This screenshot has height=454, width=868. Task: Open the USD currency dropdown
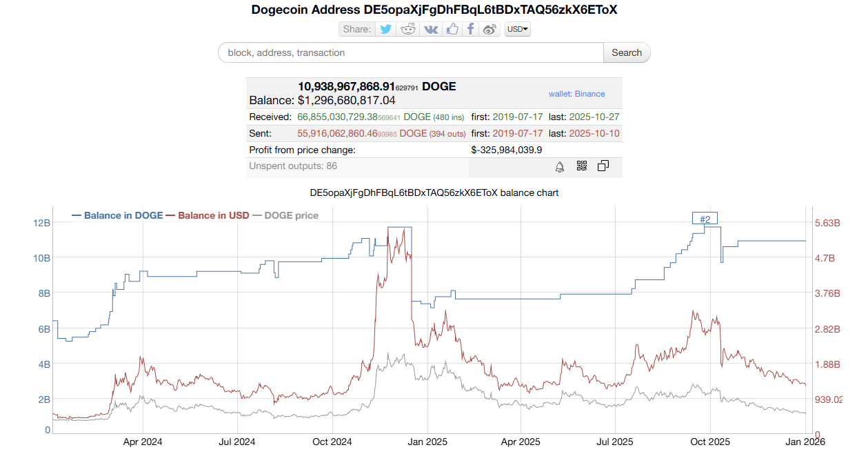point(517,29)
